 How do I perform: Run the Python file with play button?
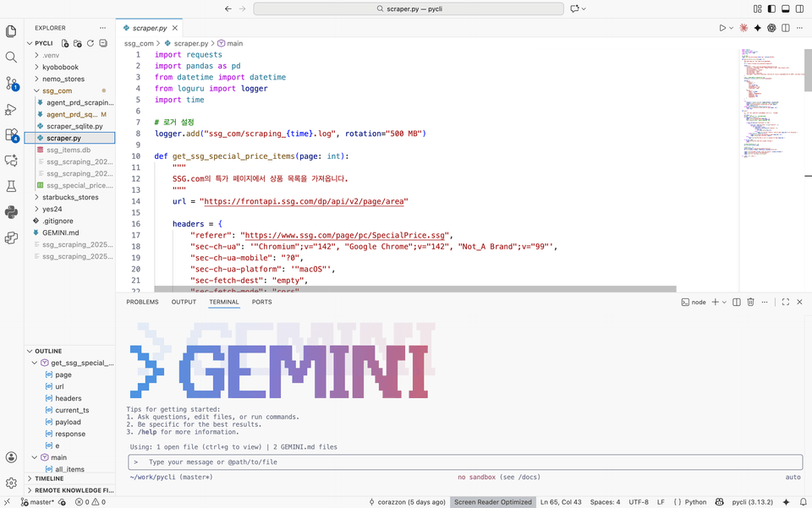722,28
